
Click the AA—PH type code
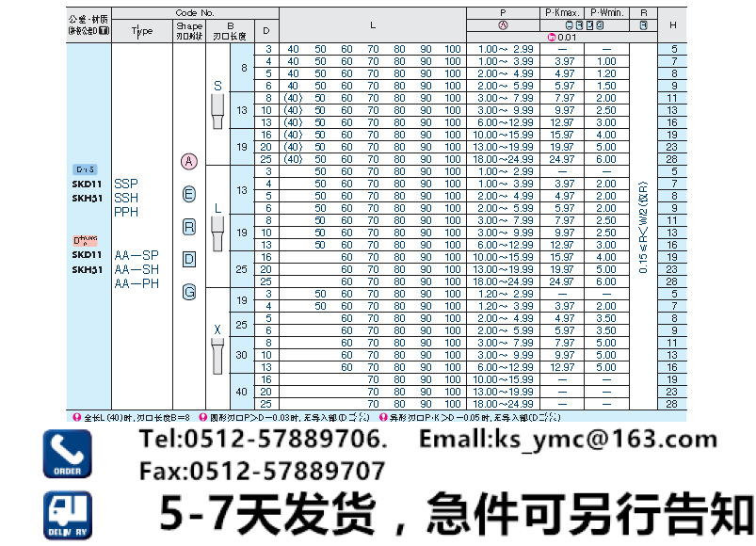(137, 283)
